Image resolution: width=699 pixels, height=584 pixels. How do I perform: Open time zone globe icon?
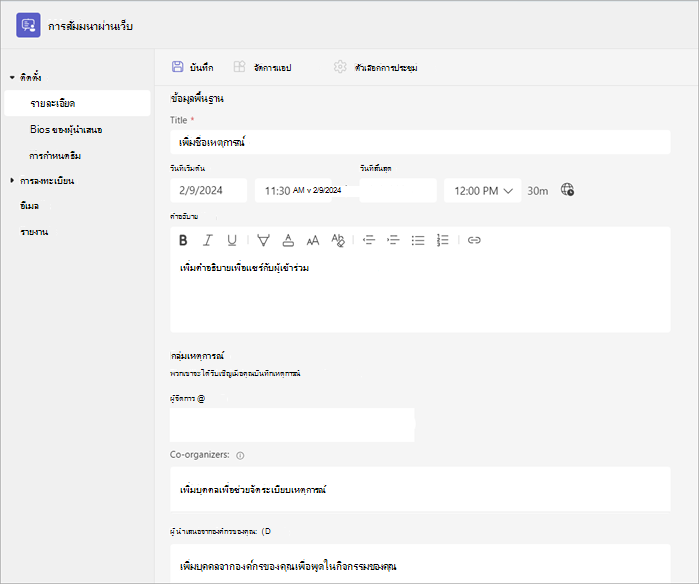567,190
